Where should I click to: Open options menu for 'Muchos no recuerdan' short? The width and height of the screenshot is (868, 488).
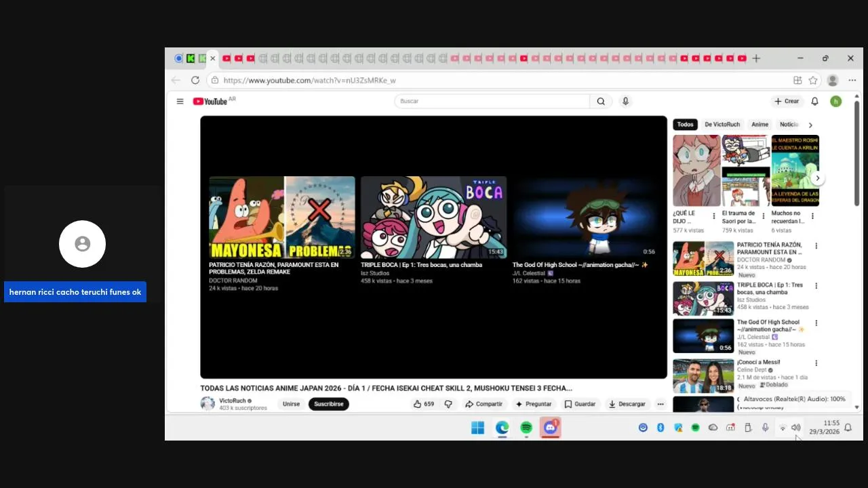(812, 216)
